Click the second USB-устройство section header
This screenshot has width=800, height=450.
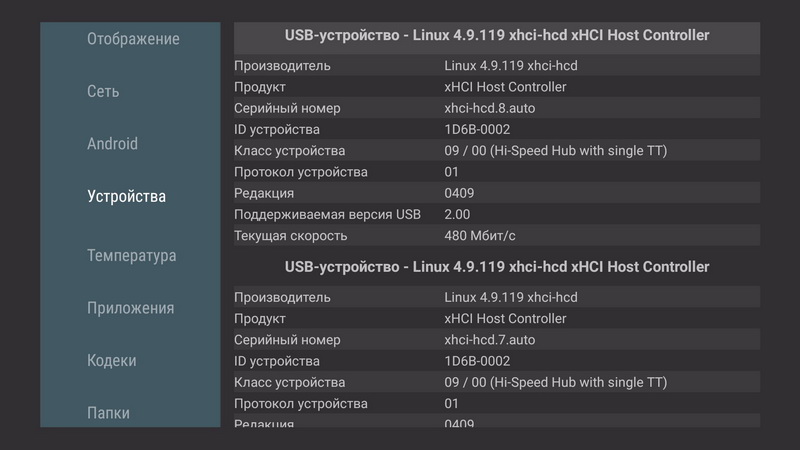tap(497, 267)
